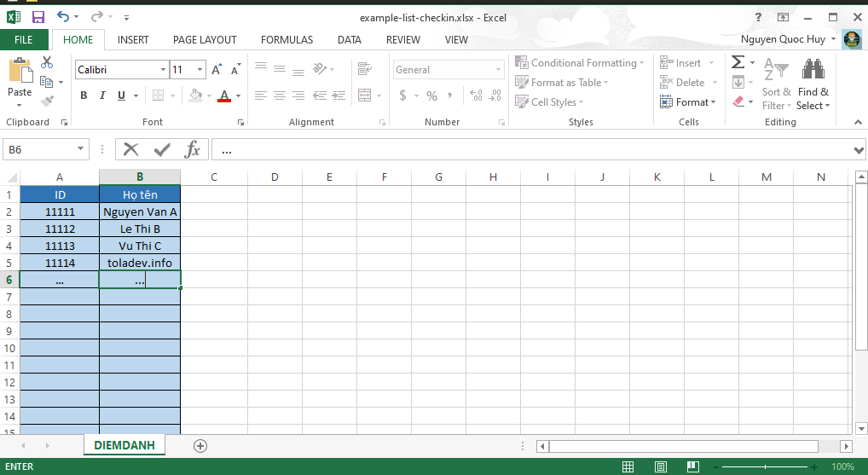The height and width of the screenshot is (475, 868).
Task: Center text horizontally
Action: tap(280, 96)
